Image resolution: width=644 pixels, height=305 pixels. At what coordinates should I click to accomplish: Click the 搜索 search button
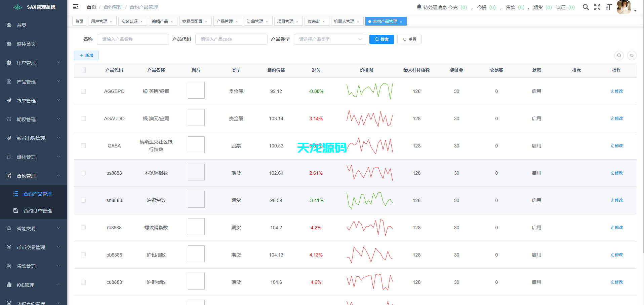(x=381, y=39)
